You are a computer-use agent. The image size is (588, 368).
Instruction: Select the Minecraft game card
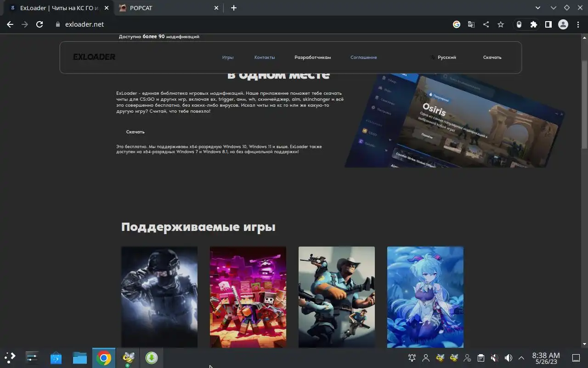click(x=248, y=297)
